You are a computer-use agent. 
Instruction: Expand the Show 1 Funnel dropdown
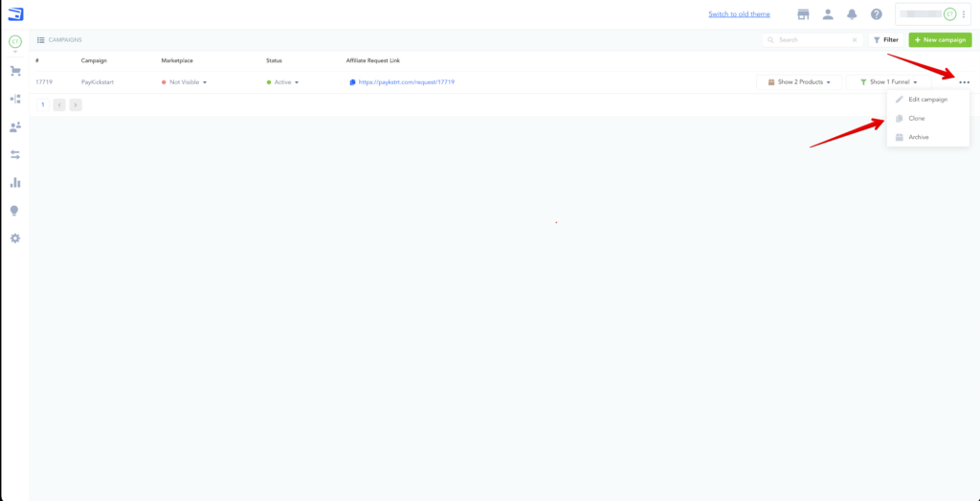[888, 82]
